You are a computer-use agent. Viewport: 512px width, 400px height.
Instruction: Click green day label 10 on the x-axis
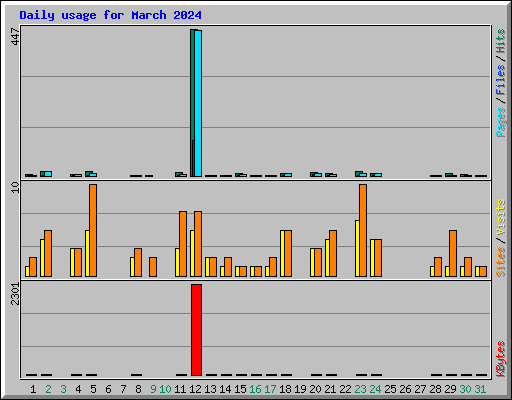(165, 389)
